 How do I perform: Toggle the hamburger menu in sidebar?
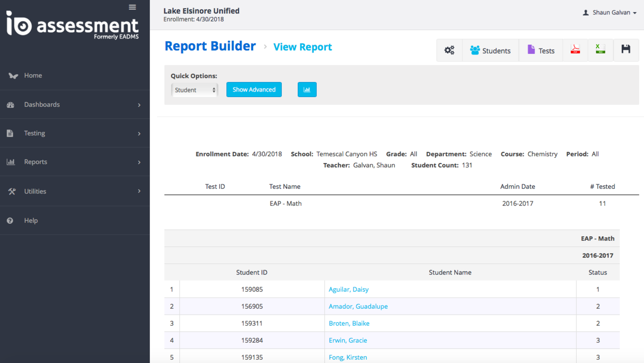[132, 7]
